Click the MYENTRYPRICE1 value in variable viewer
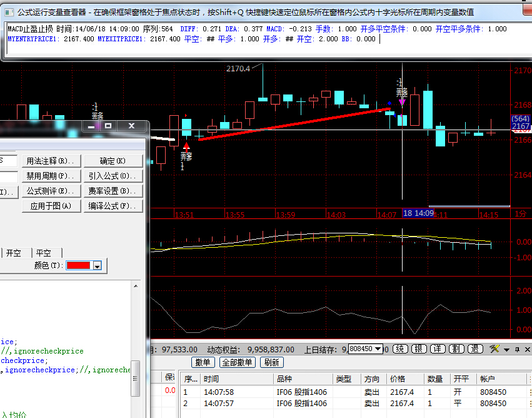This screenshot has width=532, height=418. (x=79, y=39)
